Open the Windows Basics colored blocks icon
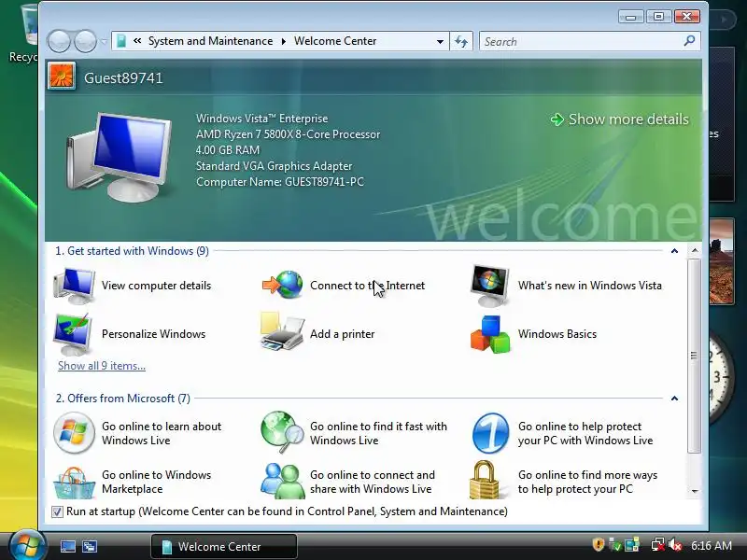Screen dimensions: 747x560 tap(490, 334)
